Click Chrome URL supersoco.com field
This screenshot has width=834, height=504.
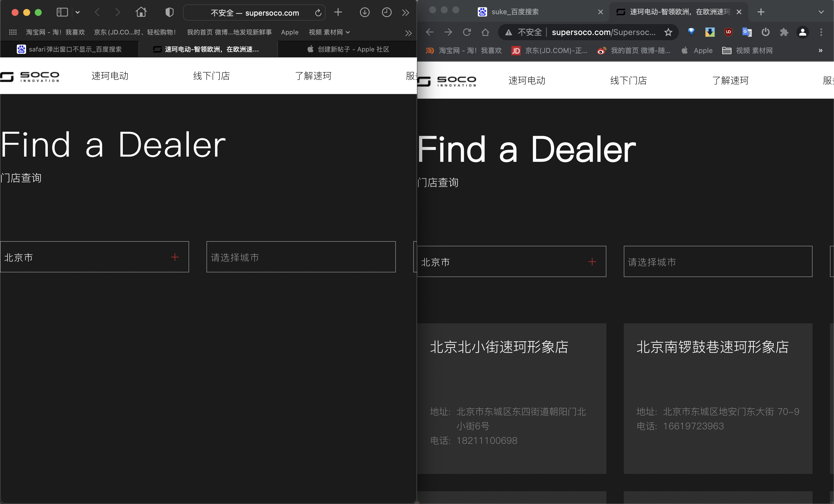pos(603,32)
